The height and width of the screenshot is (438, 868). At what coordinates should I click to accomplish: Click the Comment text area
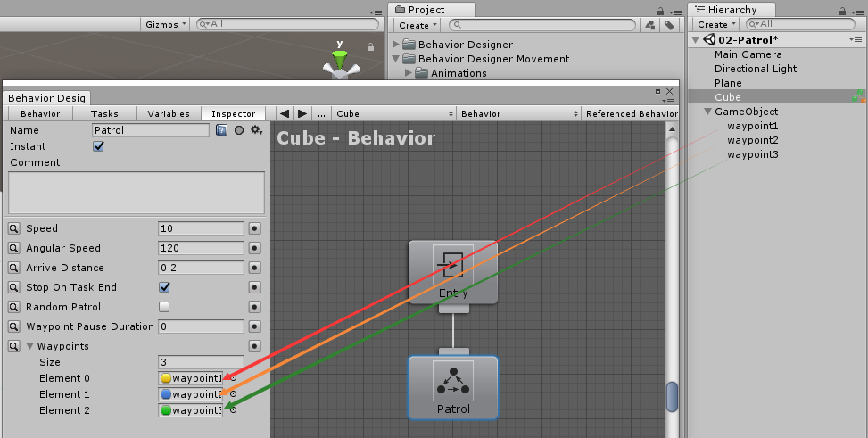click(136, 193)
